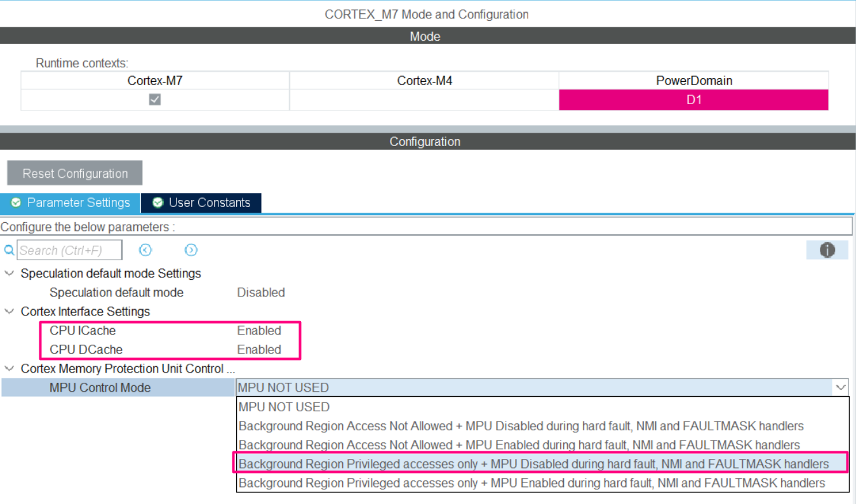Click the empty Cortex-M4 context cell

pos(424,100)
